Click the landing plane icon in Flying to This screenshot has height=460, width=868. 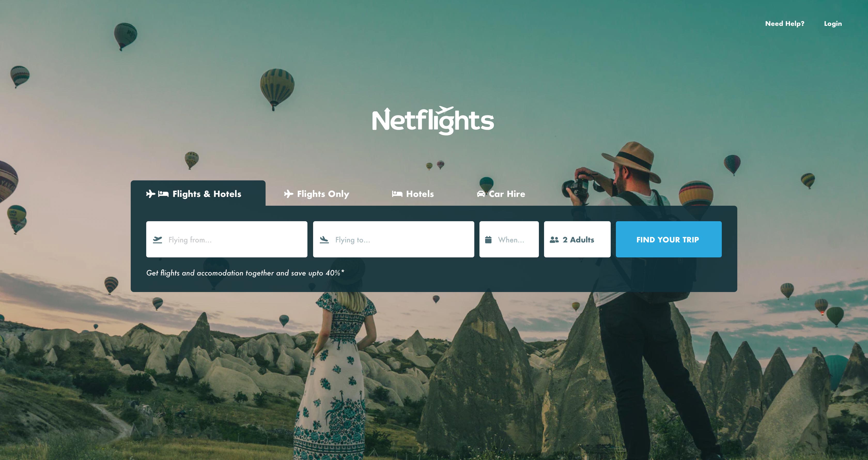(324, 240)
